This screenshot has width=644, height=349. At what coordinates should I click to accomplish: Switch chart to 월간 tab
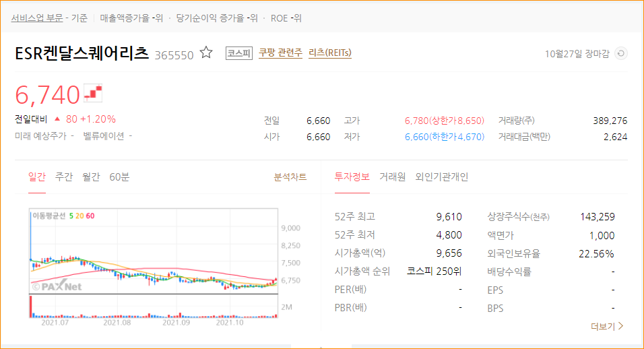[91, 177]
